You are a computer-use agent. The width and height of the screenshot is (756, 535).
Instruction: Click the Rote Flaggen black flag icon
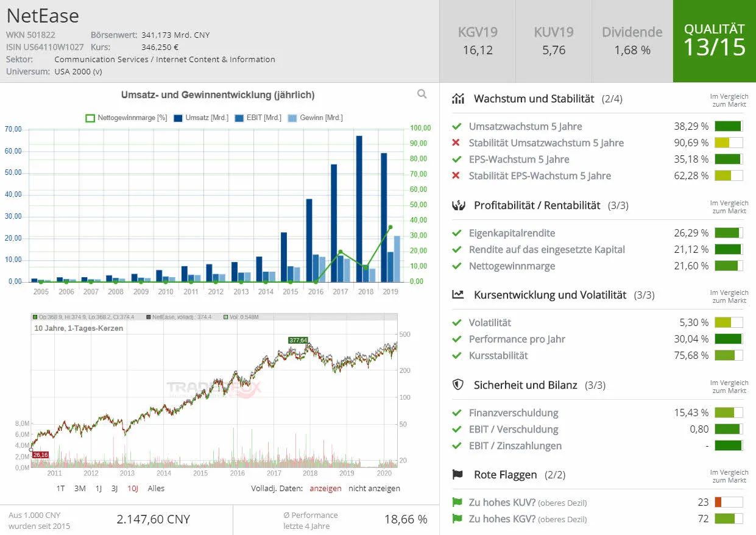[x=458, y=475]
